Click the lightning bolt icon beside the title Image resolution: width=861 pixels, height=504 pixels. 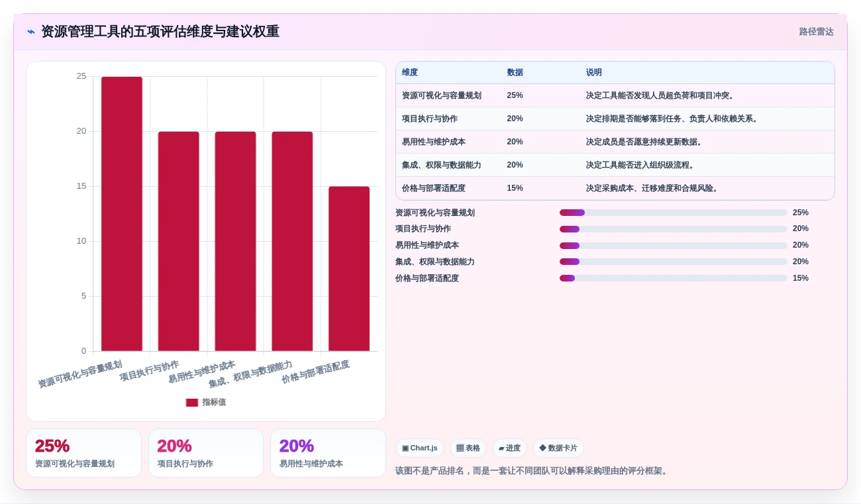coord(31,32)
